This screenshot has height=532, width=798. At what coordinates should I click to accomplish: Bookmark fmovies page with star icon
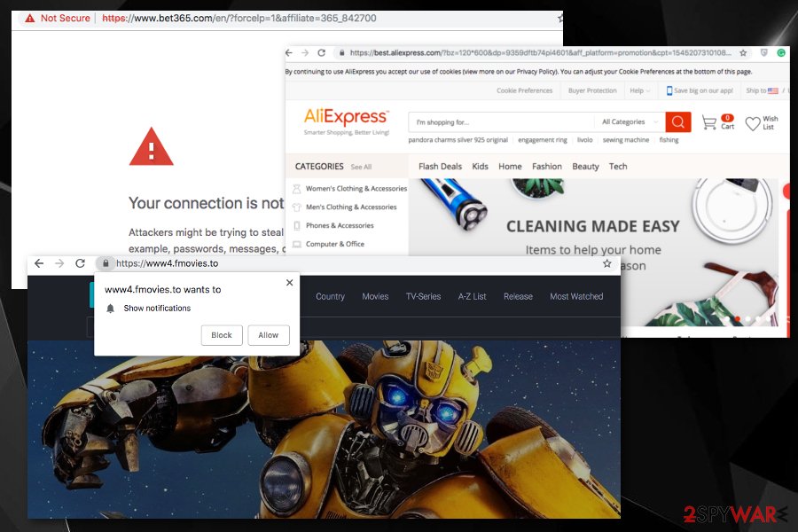606,263
